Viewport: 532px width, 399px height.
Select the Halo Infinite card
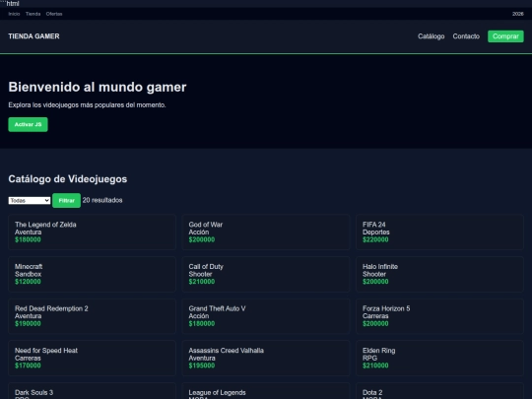pyautogui.click(x=439, y=274)
